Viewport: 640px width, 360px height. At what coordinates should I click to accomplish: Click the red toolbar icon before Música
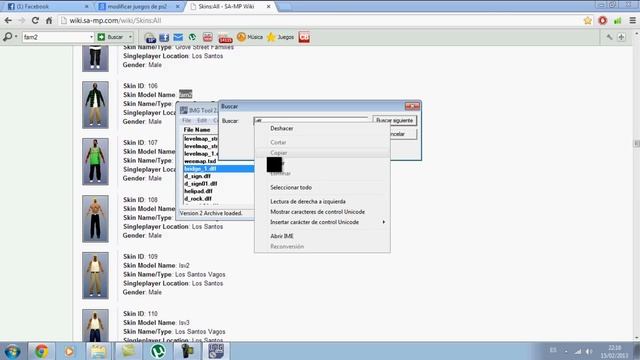(x=225, y=38)
